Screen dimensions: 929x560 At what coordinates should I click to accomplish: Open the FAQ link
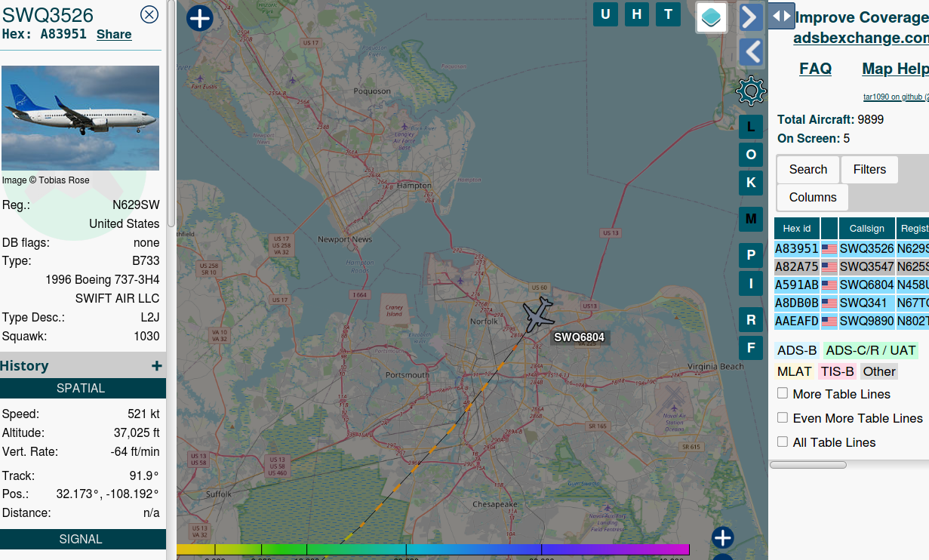pyautogui.click(x=816, y=69)
